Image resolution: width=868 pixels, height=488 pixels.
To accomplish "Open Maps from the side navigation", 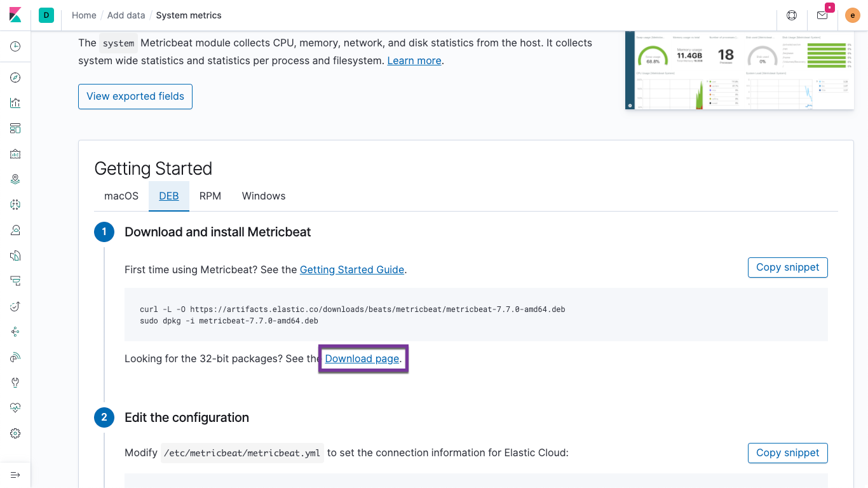I will (x=15, y=179).
